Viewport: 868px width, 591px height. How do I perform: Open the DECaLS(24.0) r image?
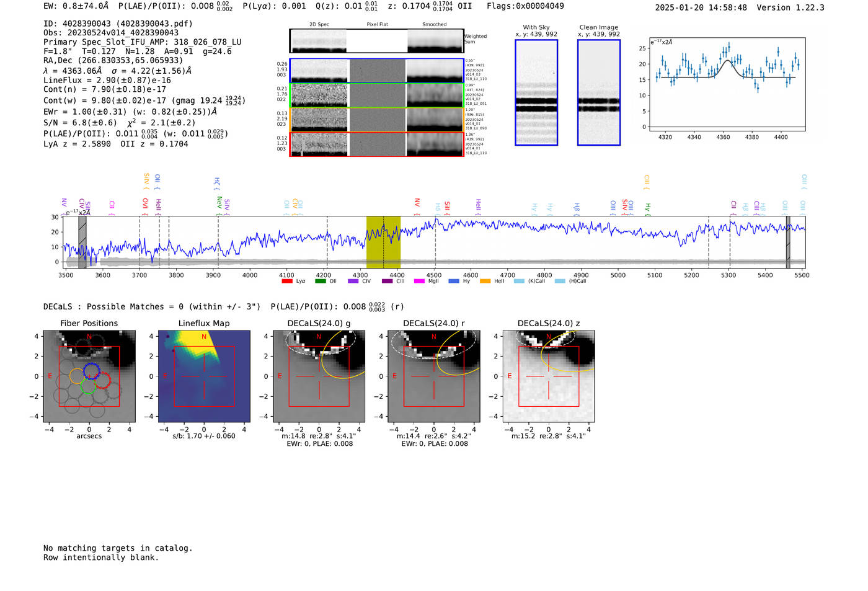coord(434,376)
